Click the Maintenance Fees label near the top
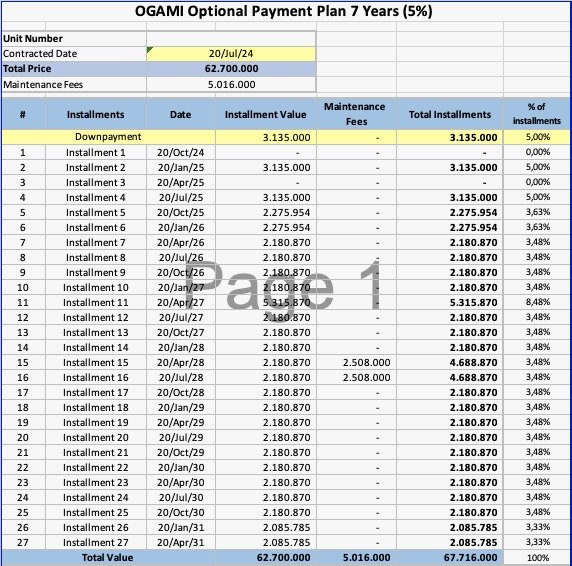This screenshot has height=566, width=572. pyautogui.click(x=43, y=85)
